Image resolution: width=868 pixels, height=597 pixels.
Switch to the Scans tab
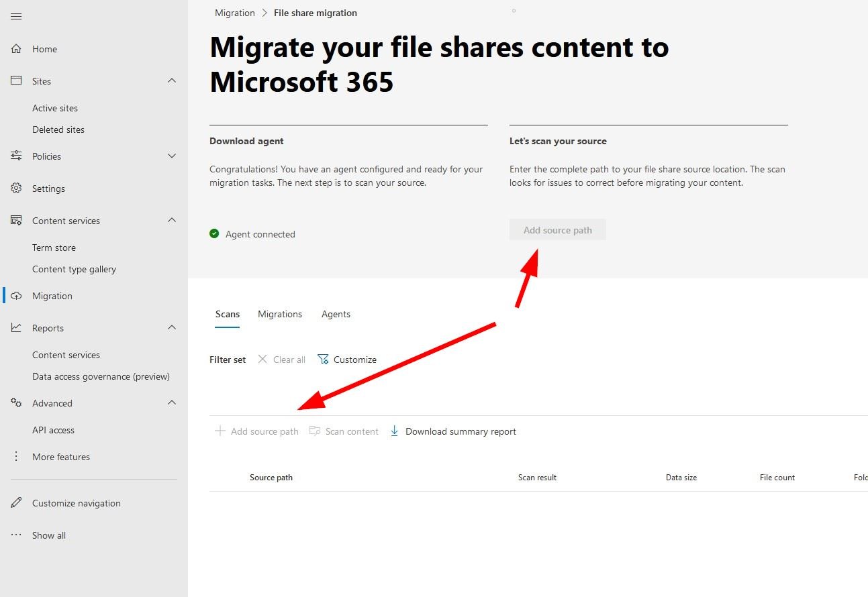(228, 314)
